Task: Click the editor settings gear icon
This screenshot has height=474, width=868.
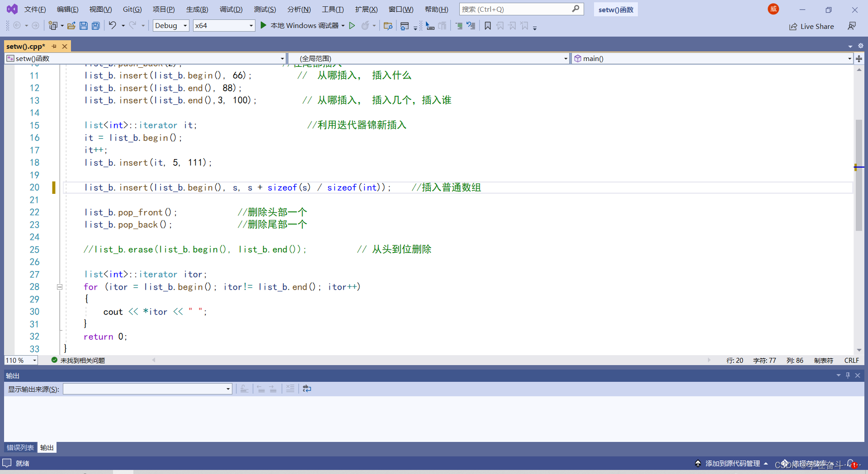Action: [861, 46]
